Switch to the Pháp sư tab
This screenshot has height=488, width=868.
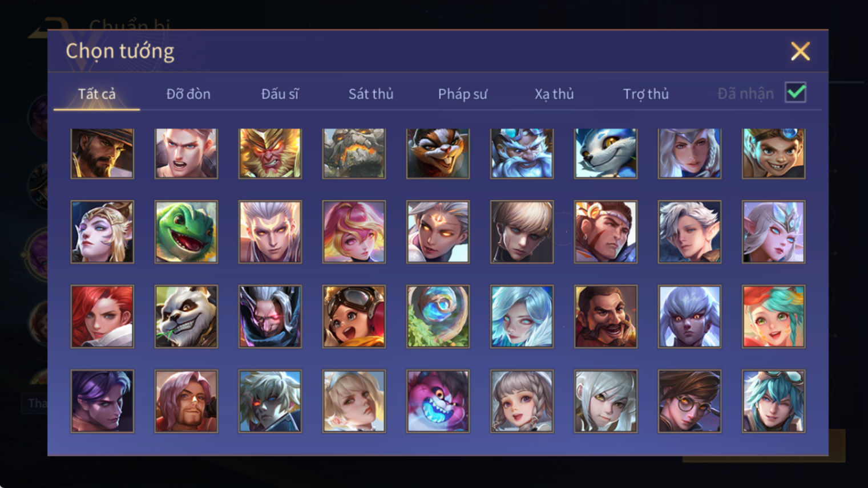(462, 93)
